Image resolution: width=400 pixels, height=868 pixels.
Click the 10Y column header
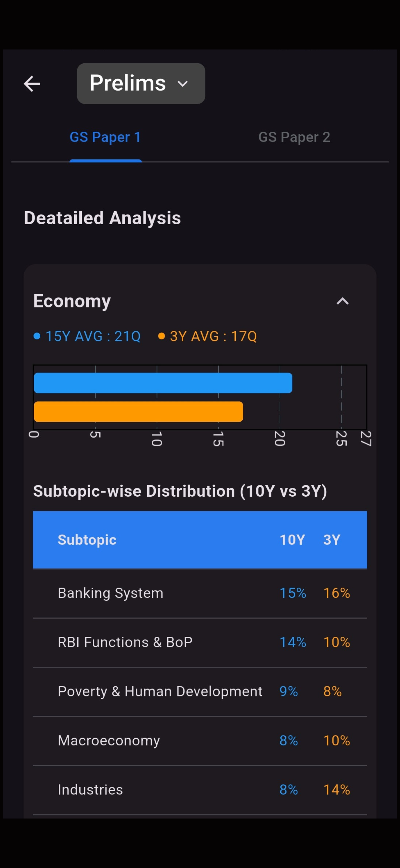coord(292,540)
